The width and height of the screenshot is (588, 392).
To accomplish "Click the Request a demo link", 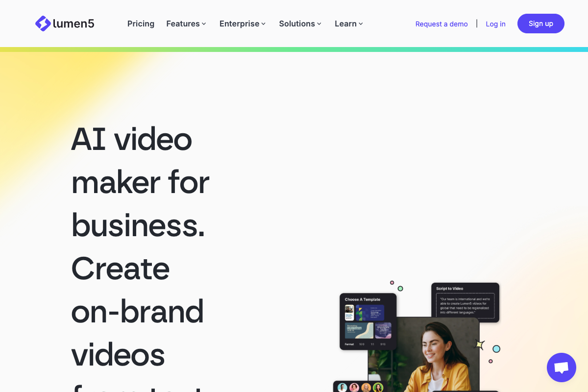I will click(441, 24).
